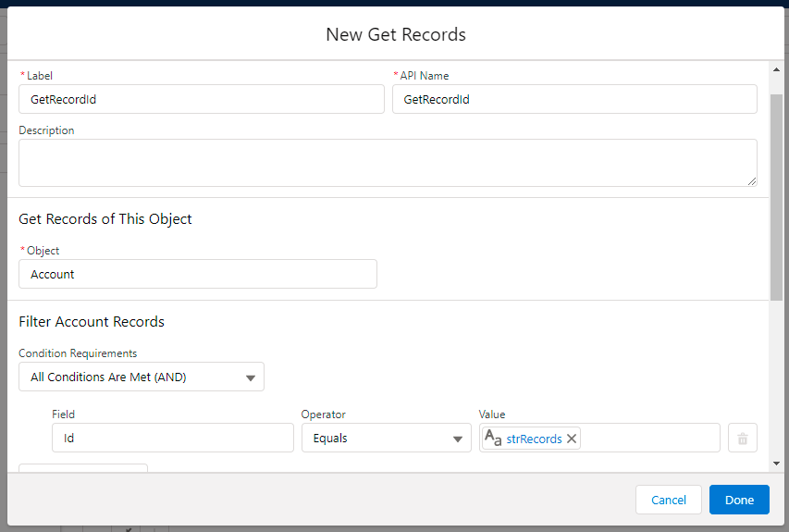Click the API Name input field
The width and height of the screenshot is (789, 532).
click(574, 99)
